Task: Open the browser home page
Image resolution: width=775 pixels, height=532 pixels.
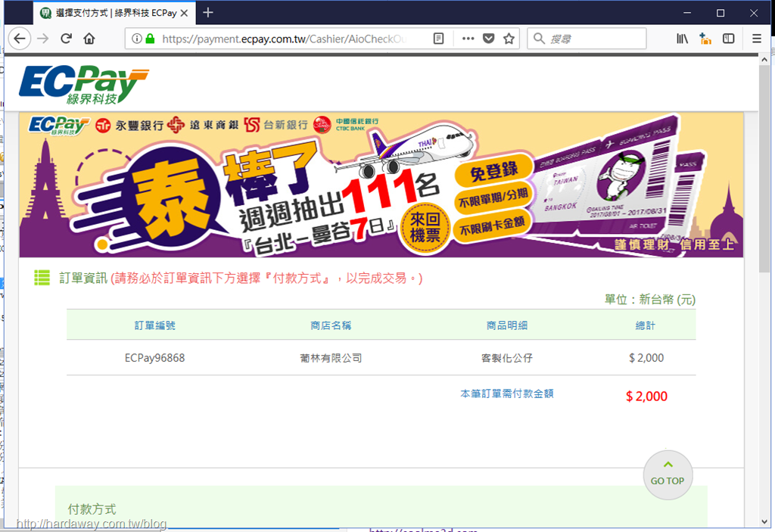Action: 89,39
